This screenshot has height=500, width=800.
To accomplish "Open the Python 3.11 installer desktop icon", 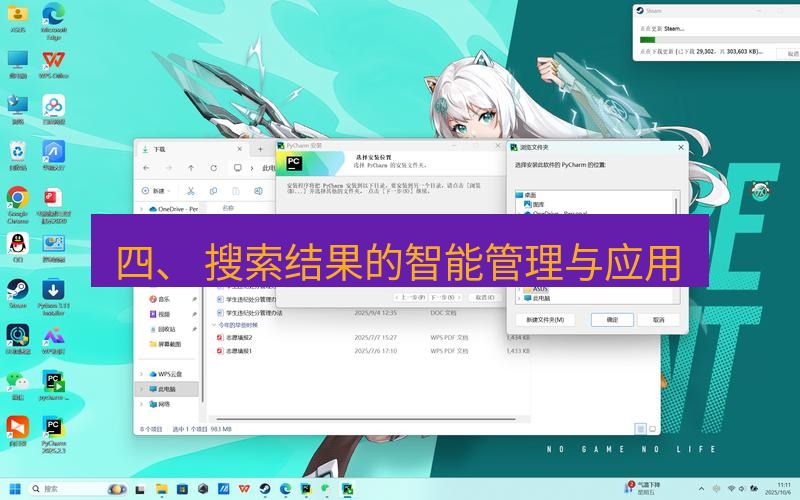I will click(54, 297).
